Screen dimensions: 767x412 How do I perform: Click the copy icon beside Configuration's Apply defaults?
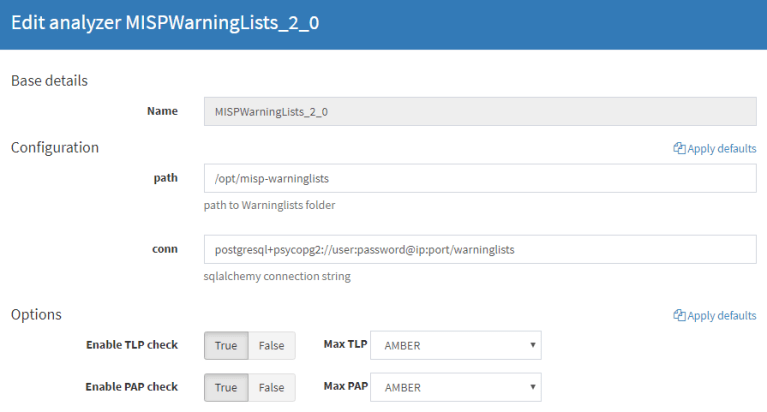[679, 149]
